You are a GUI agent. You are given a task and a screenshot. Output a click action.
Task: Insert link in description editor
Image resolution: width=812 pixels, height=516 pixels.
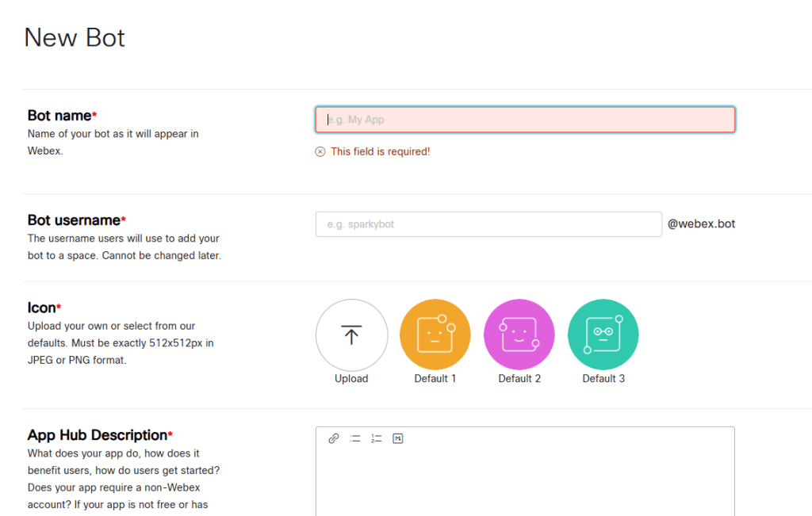[334, 438]
